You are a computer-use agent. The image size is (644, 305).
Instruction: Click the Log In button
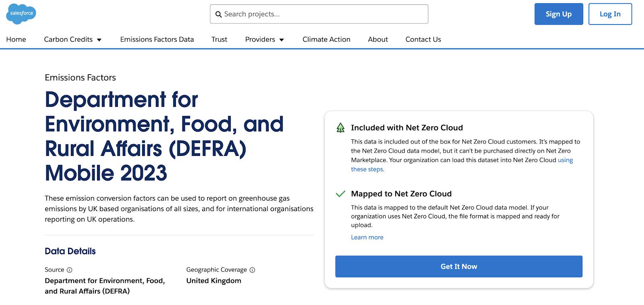click(x=610, y=14)
